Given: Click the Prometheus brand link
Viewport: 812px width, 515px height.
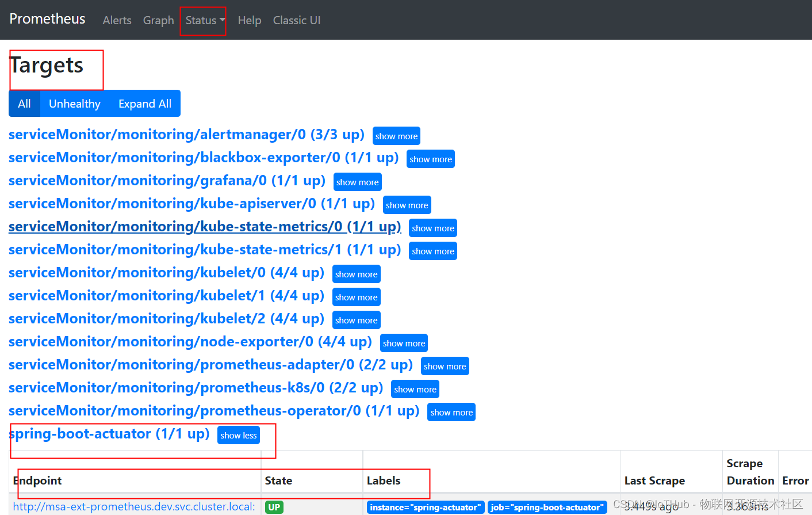Looking at the screenshot, I should click(x=47, y=19).
